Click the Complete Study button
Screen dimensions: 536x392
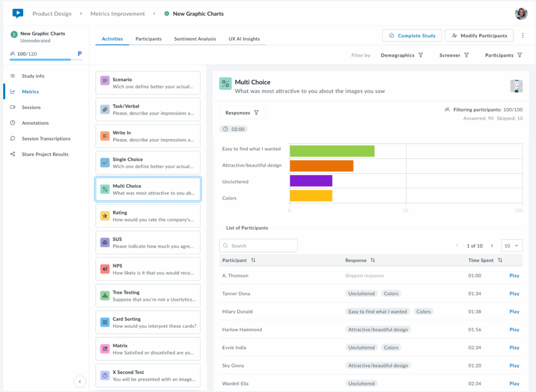(412, 35)
